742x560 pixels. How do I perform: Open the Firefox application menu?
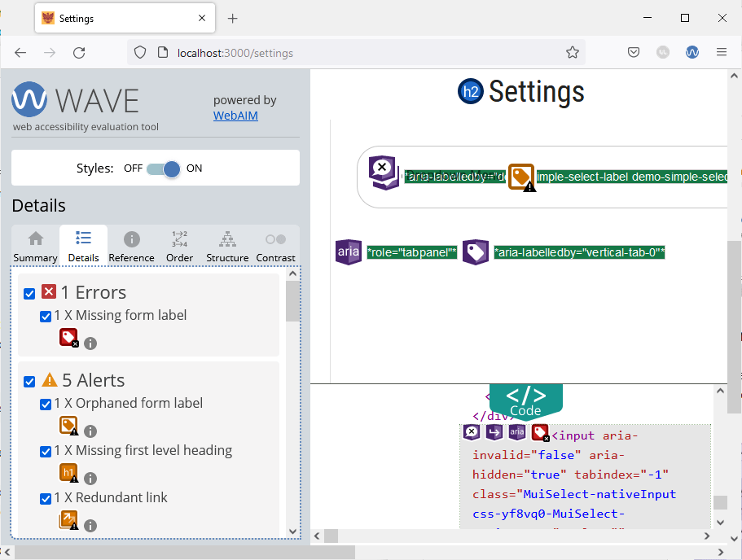(722, 52)
